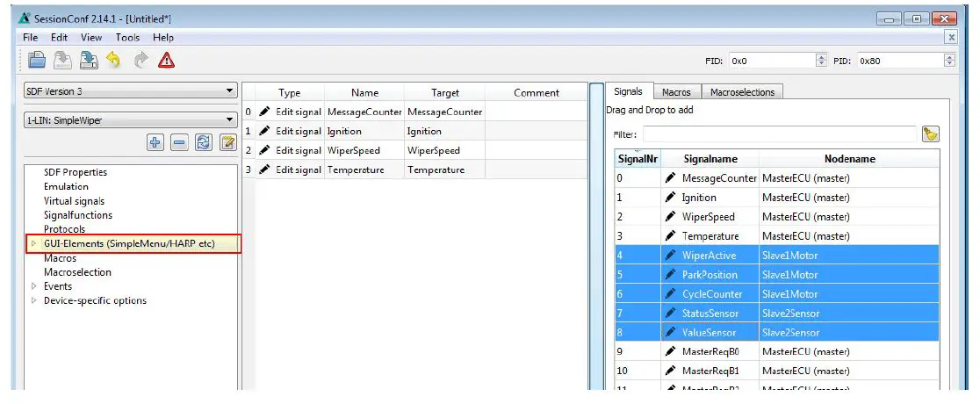Click the FID value field 0x0
Screen dimensions: 980x404
pos(772,61)
